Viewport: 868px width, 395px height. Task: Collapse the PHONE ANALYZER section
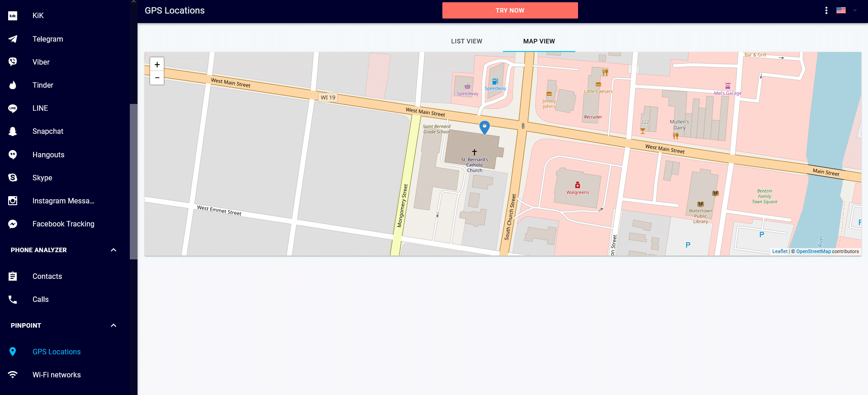(x=114, y=250)
